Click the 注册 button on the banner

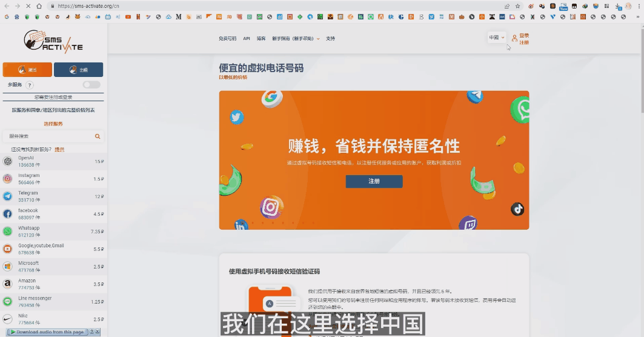click(374, 181)
